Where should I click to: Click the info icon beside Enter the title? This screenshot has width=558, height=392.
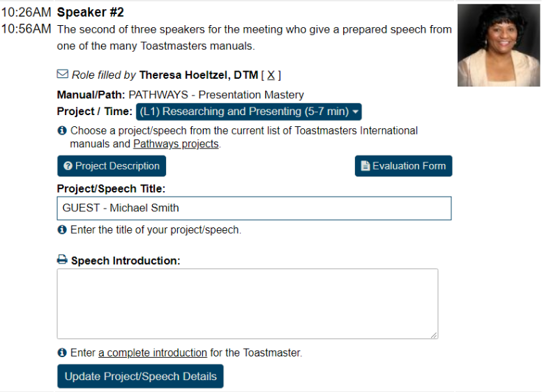[62, 229]
